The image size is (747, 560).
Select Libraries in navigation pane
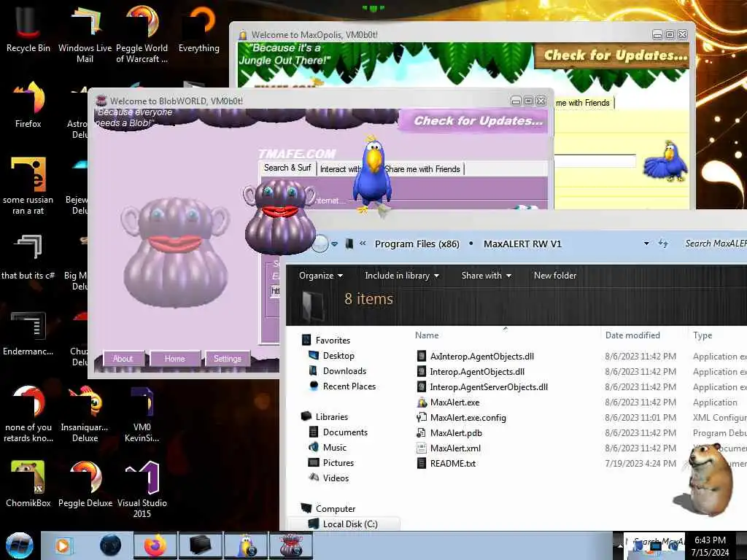pyautogui.click(x=332, y=416)
